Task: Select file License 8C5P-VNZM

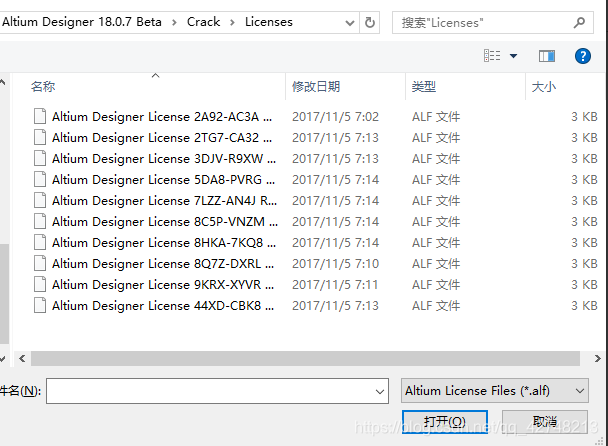Action: click(x=165, y=221)
